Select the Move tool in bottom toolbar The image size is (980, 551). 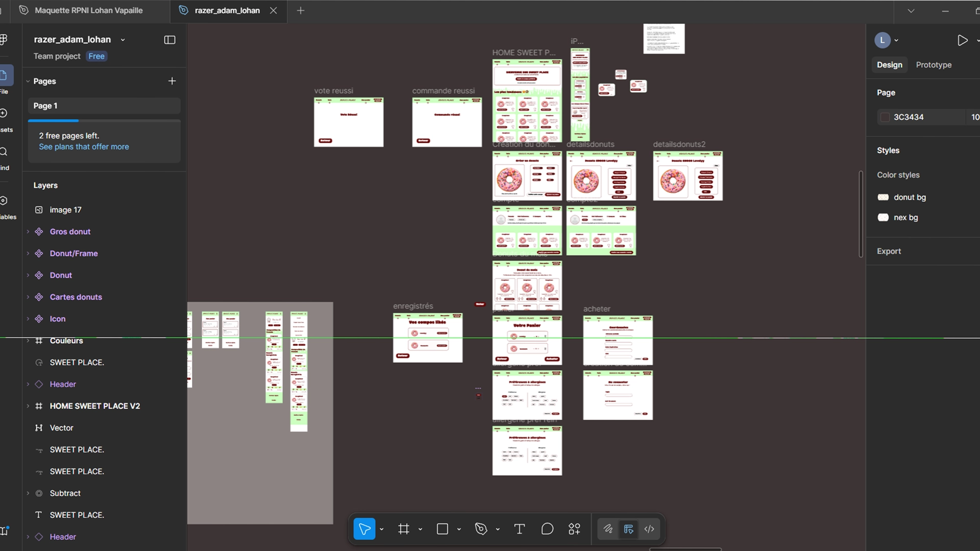pyautogui.click(x=364, y=529)
